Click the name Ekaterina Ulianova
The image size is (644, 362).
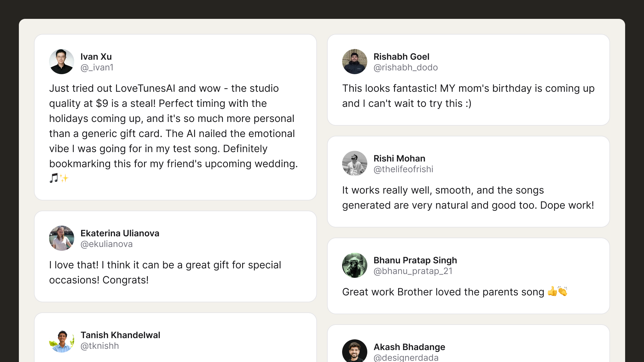point(120,233)
